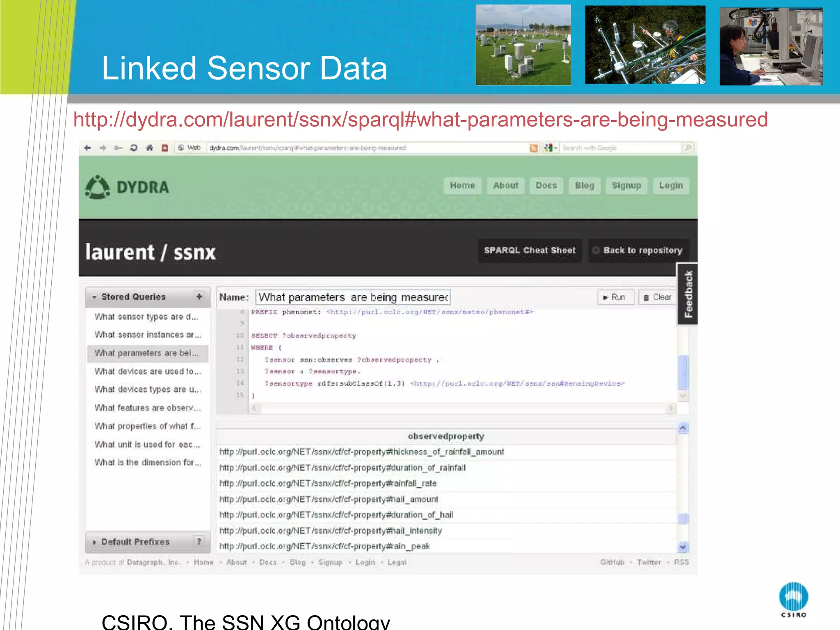Click the browser forward arrow icon
This screenshot has width=840, height=630.
[x=103, y=148]
